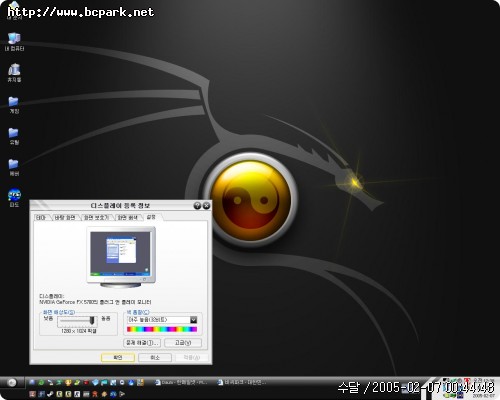Viewport: 500px width, 400px height.
Task: Switch to the 화면 보호기 tab
Action: click(96, 218)
